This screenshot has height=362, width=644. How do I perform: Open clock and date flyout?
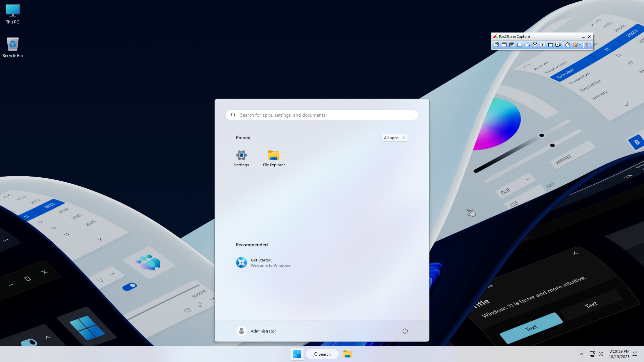point(619,354)
